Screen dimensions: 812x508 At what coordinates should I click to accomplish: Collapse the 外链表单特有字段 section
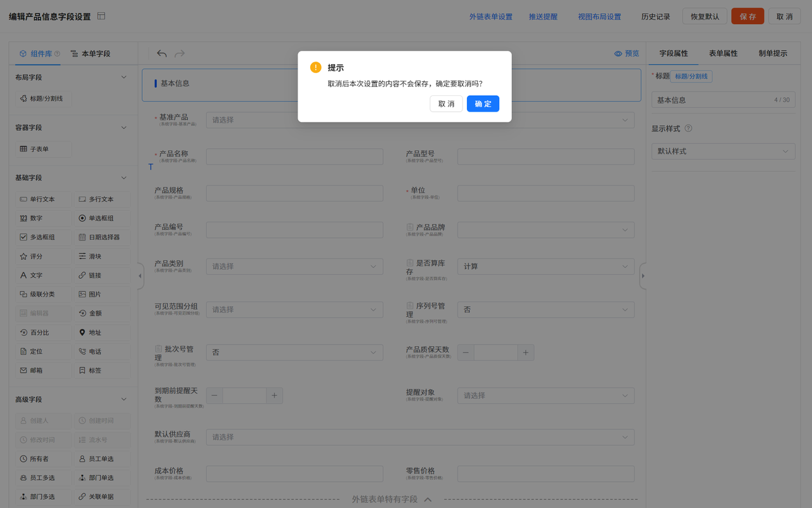tap(428, 499)
